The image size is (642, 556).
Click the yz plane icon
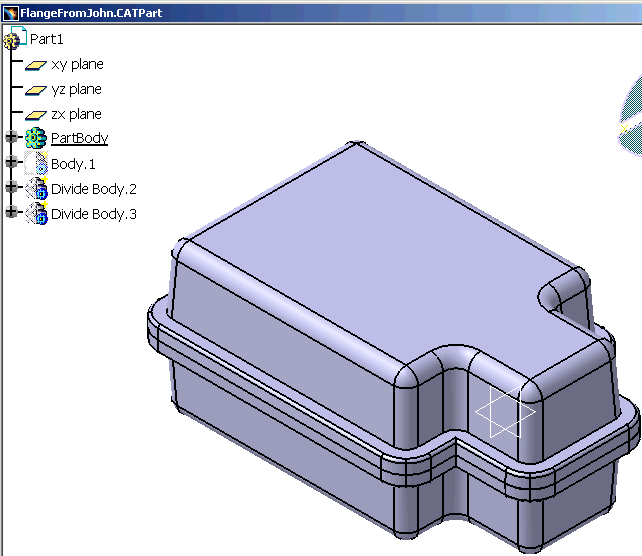36,90
